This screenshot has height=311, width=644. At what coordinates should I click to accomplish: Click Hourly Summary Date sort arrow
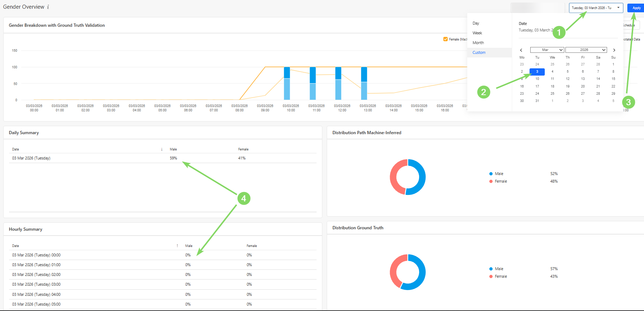[x=177, y=246]
